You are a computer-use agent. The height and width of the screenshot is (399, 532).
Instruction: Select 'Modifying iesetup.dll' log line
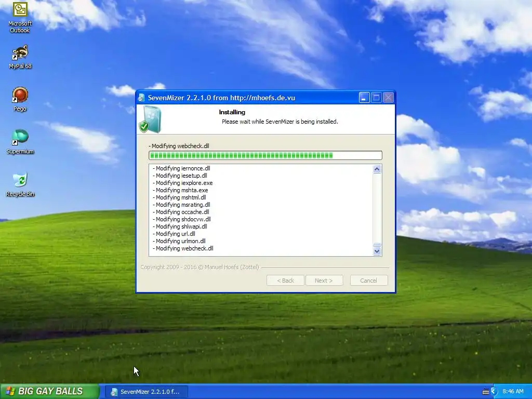(180, 176)
